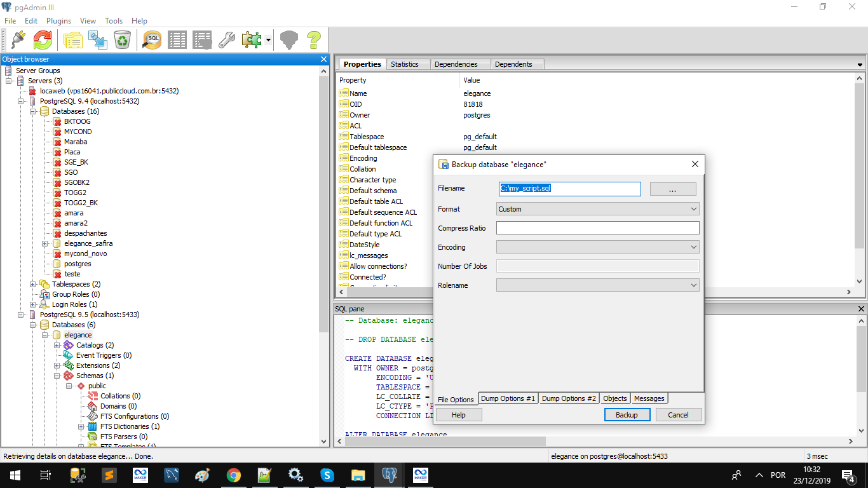Viewport: 868px width, 488px height.
Task: Open Windows Start menu
Action: coord(15,475)
